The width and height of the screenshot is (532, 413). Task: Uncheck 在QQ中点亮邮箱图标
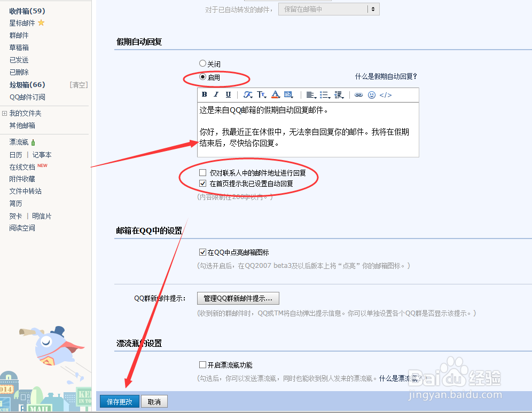click(x=202, y=252)
